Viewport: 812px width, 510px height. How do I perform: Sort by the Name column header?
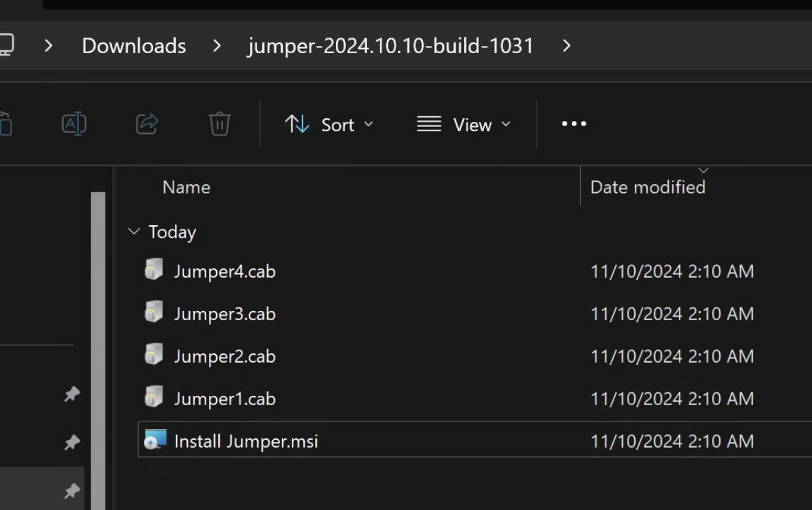point(186,187)
